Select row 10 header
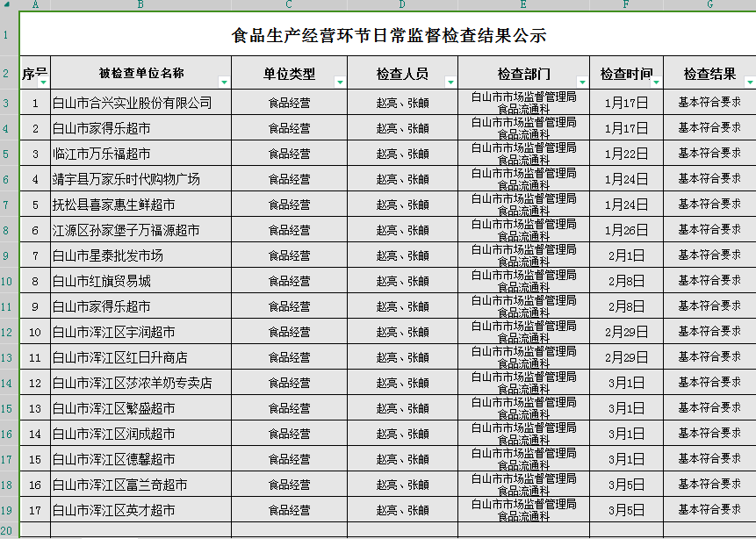756x539 pixels. point(9,281)
